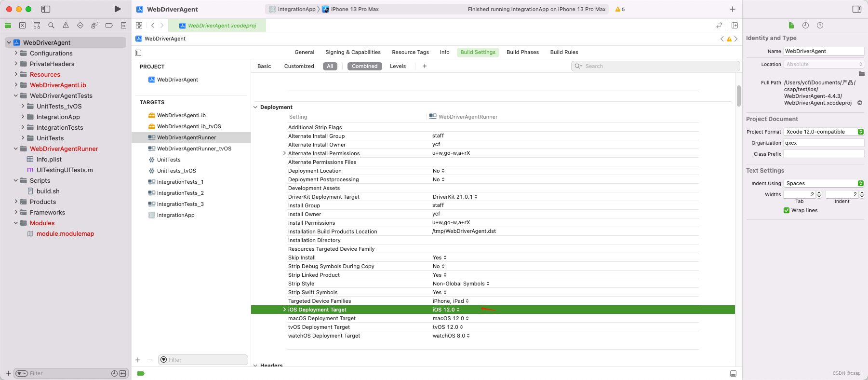This screenshot has width=868, height=380.
Task: Click the plus button in toolbar
Action: click(732, 9)
